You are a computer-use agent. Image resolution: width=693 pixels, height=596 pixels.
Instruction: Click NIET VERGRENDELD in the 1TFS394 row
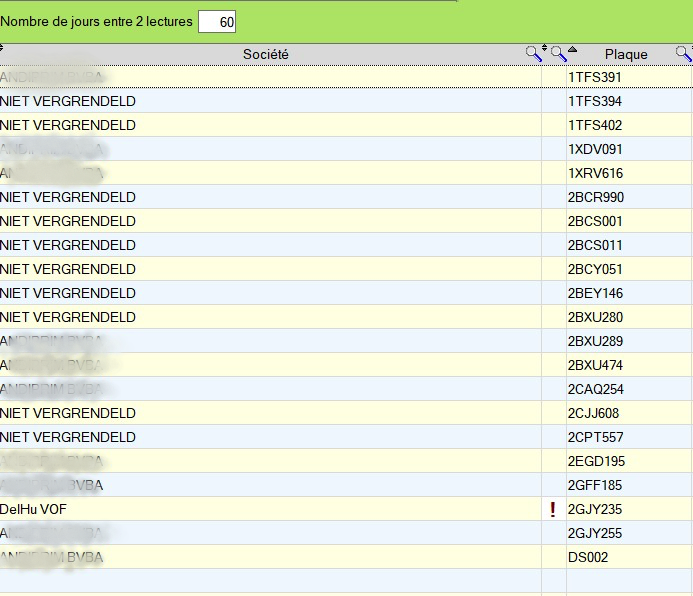tap(68, 101)
